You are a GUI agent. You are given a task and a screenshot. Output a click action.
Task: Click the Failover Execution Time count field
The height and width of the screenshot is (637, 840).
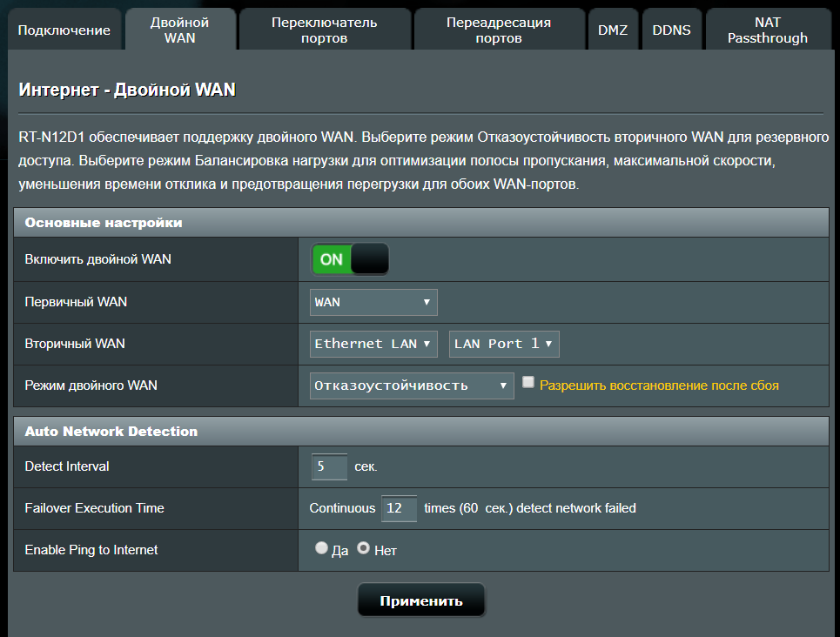(399, 508)
